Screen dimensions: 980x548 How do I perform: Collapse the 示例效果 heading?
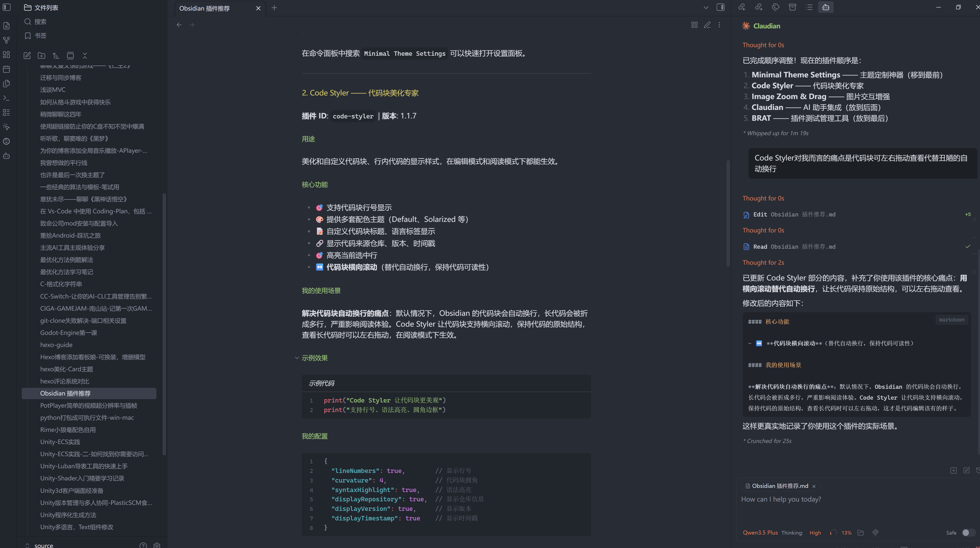point(297,358)
